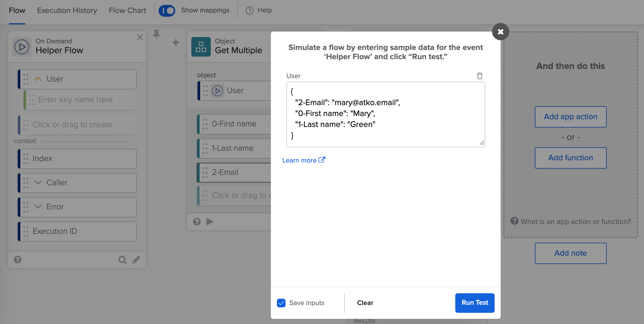The image size is (644, 324).
Task: Expand the Error context field
Action: click(x=38, y=207)
